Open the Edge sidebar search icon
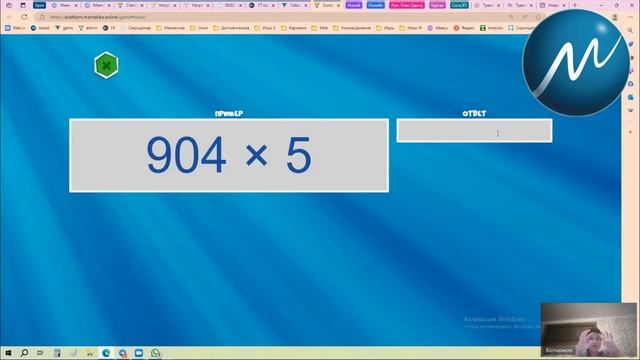Viewport: 640px width, 360px height. (x=631, y=31)
